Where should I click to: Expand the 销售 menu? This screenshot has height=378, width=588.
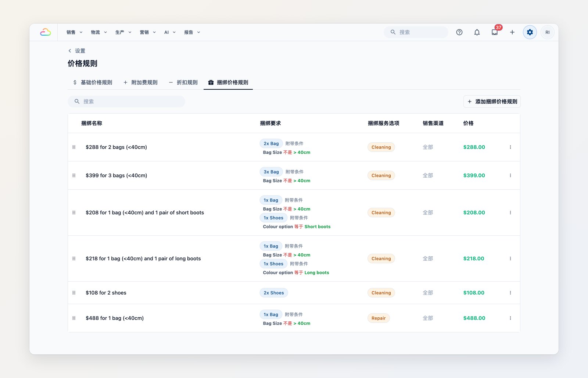75,32
